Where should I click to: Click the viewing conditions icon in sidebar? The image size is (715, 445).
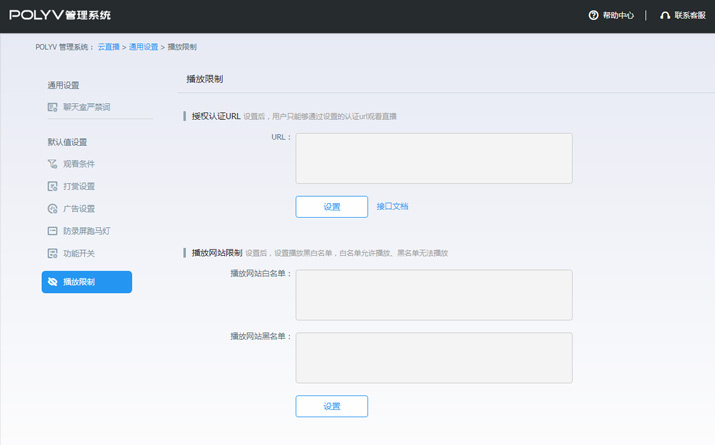(53, 164)
